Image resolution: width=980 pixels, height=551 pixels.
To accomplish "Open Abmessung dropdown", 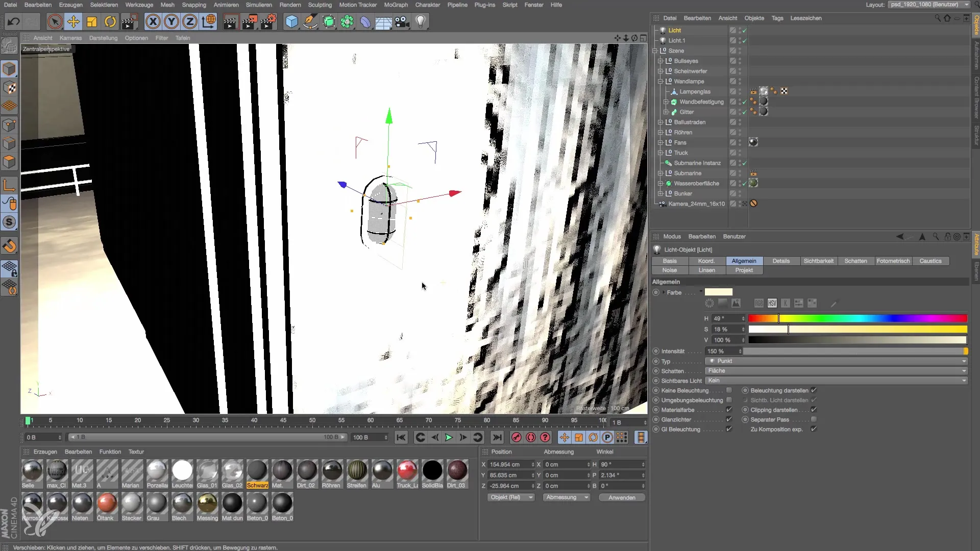I will (567, 497).
